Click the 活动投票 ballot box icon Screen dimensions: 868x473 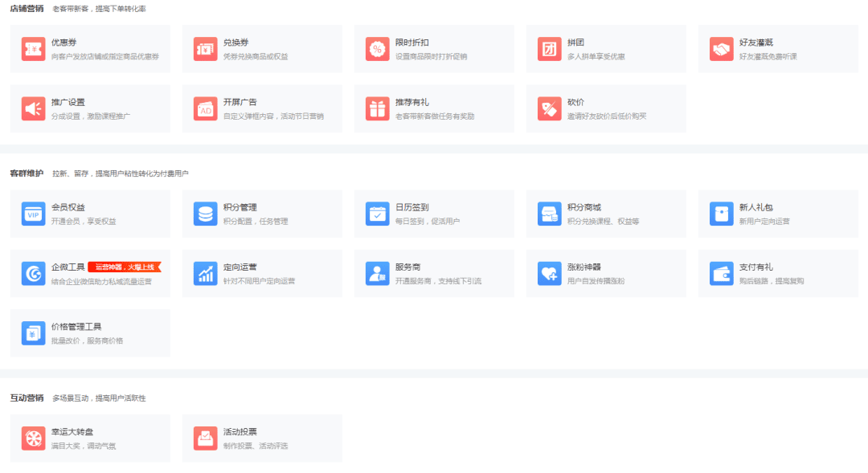(206, 438)
